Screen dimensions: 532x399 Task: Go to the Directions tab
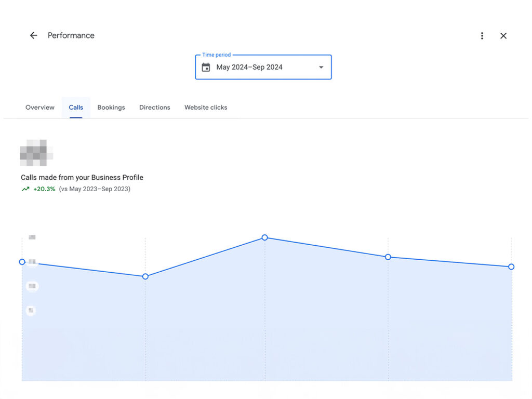pyautogui.click(x=155, y=108)
